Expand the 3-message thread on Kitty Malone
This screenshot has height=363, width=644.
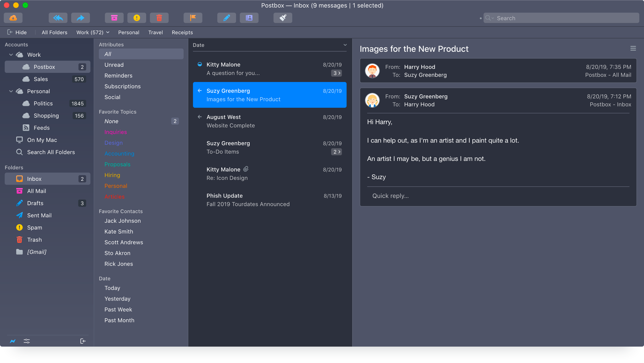pos(337,73)
